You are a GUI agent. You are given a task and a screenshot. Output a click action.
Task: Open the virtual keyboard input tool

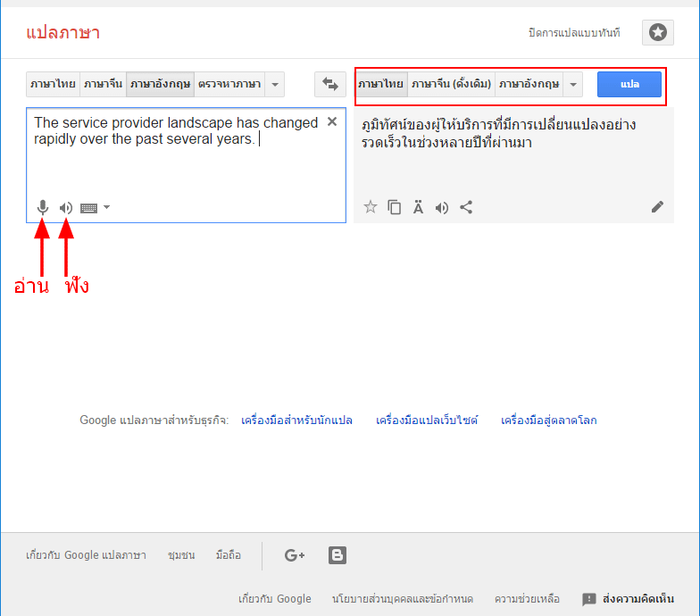coord(89,208)
